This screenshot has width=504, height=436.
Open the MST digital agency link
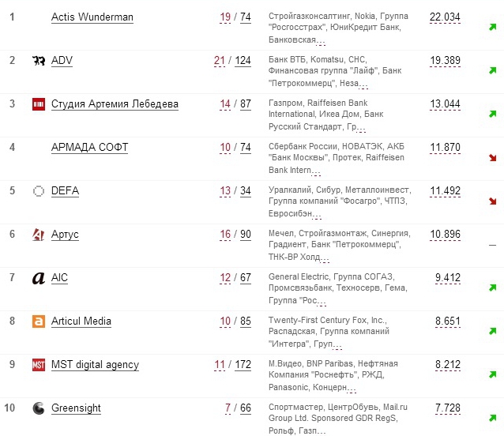[95, 364]
